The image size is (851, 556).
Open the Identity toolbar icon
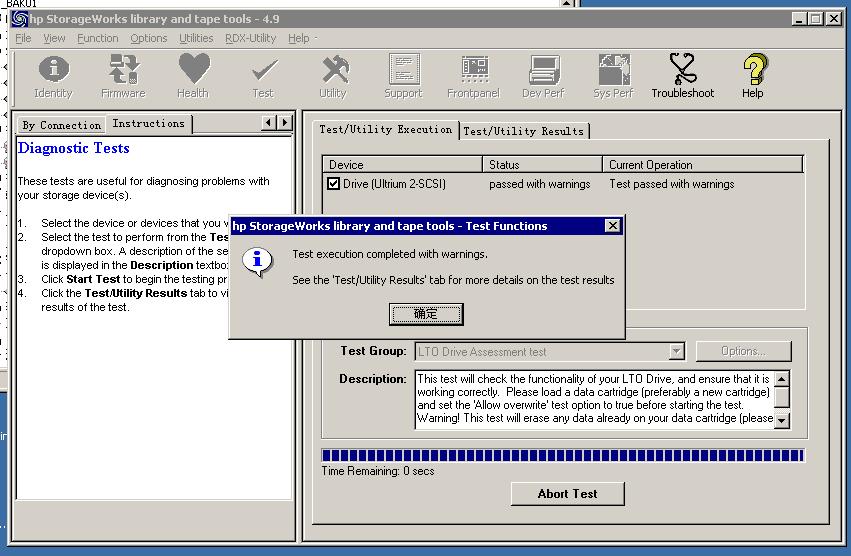pos(53,77)
